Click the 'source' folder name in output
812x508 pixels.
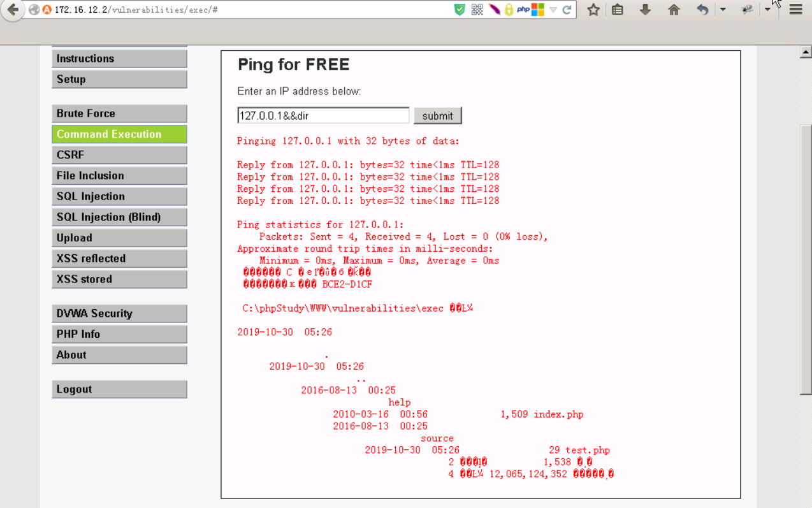(x=437, y=439)
